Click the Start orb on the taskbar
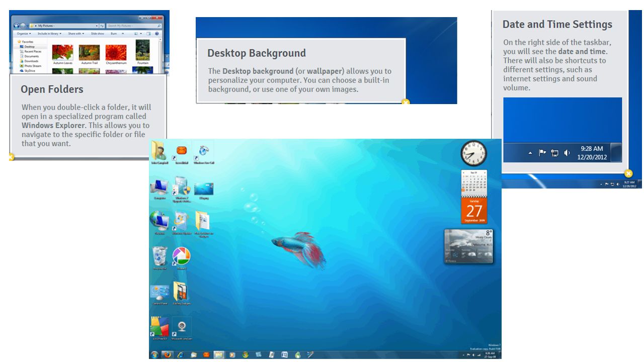The image size is (644, 362). (x=154, y=354)
